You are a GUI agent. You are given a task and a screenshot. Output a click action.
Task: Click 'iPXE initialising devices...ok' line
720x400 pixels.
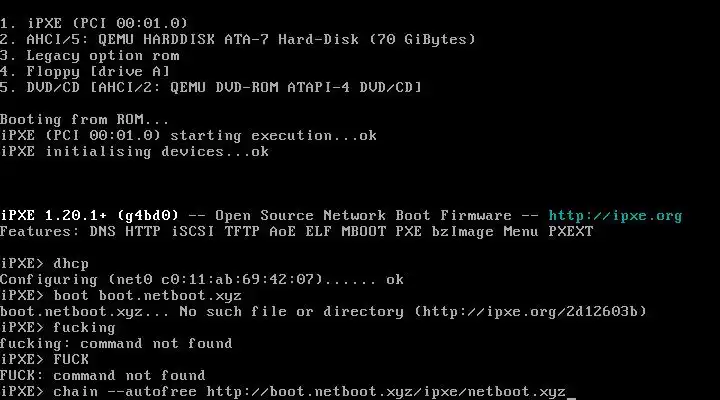point(134,151)
